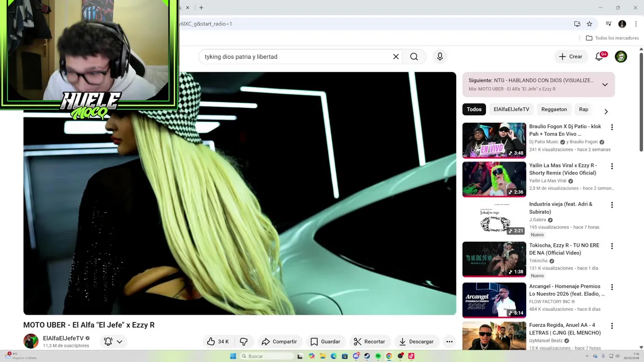Open TikTok app from the taskbar
This screenshot has height=362, width=644.
tap(411, 356)
